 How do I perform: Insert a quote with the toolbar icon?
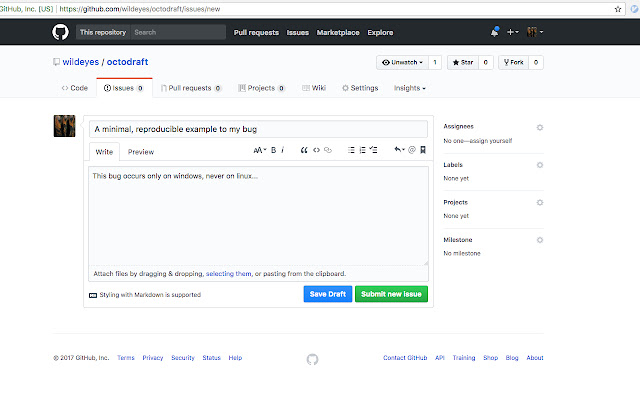(303, 150)
